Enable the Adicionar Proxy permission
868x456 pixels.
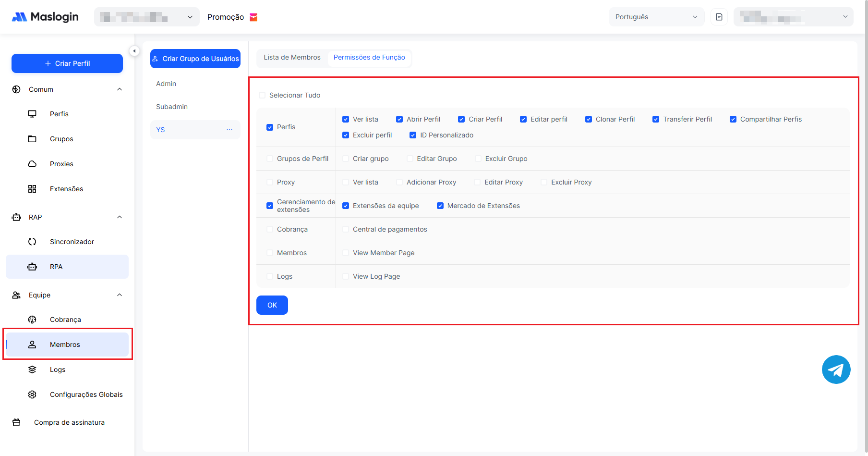(399, 182)
